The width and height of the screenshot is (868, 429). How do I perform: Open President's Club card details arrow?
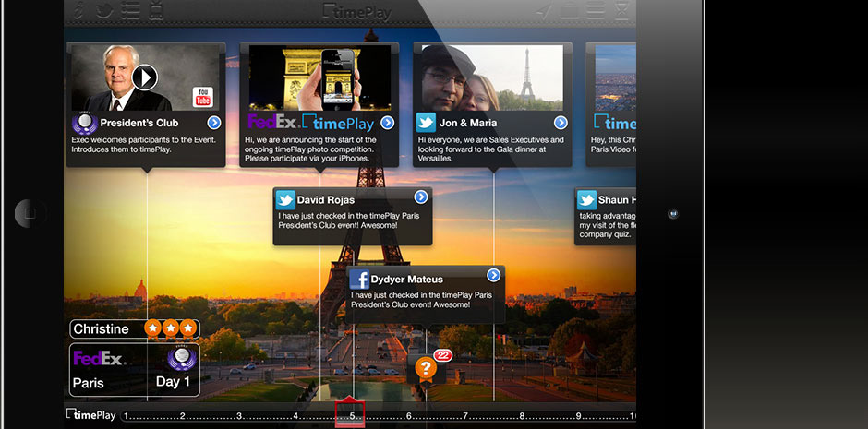tap(214, 123)
